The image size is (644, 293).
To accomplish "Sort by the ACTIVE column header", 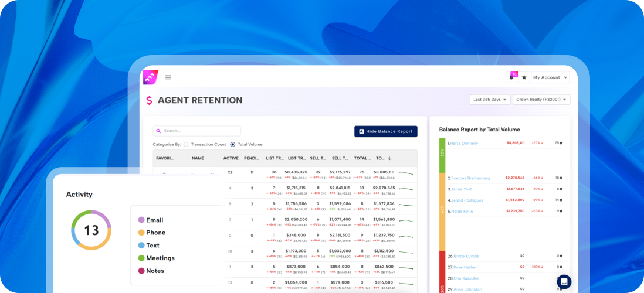I will point(231,158).
